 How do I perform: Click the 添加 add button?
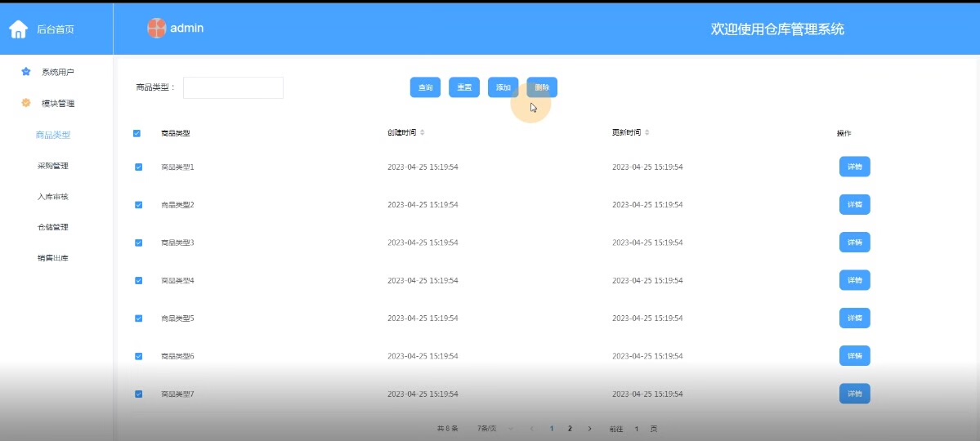pos(503,87)
